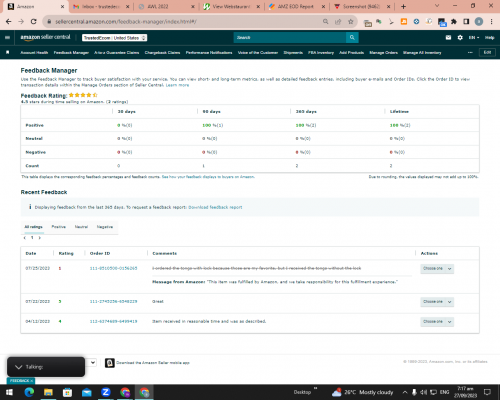The height and width of the screenshot is (400, 500).
Task: Open Feedback Manager from the favorites bar
Action: click(x=71, y=53)
